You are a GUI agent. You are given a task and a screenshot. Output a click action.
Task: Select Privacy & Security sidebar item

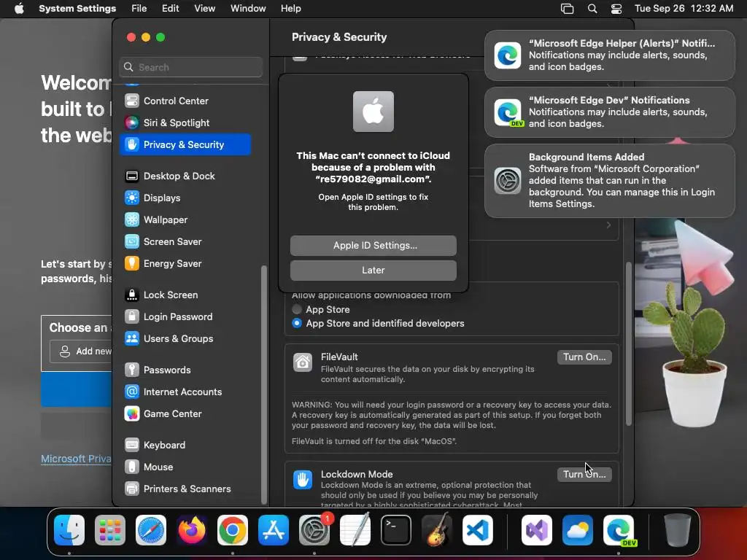click(x=185, y=145)
